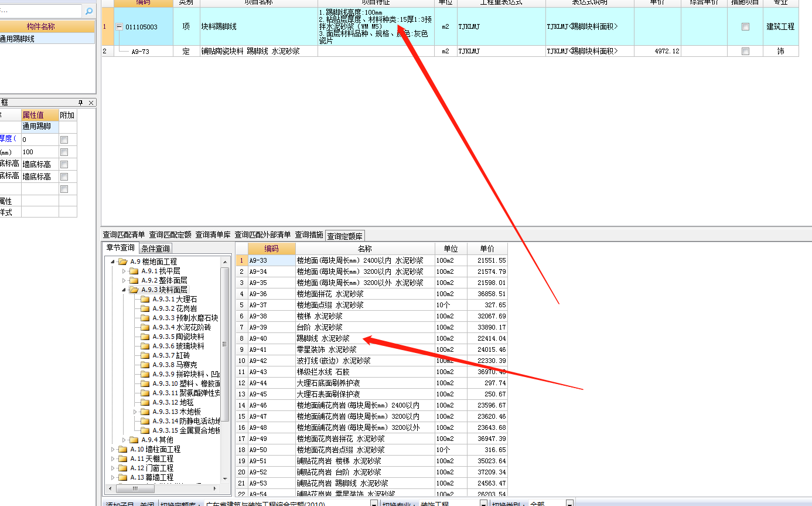Check the 附加 box beside first 墙底标高
Screen dimensions: 812x506
coord(64,164)
